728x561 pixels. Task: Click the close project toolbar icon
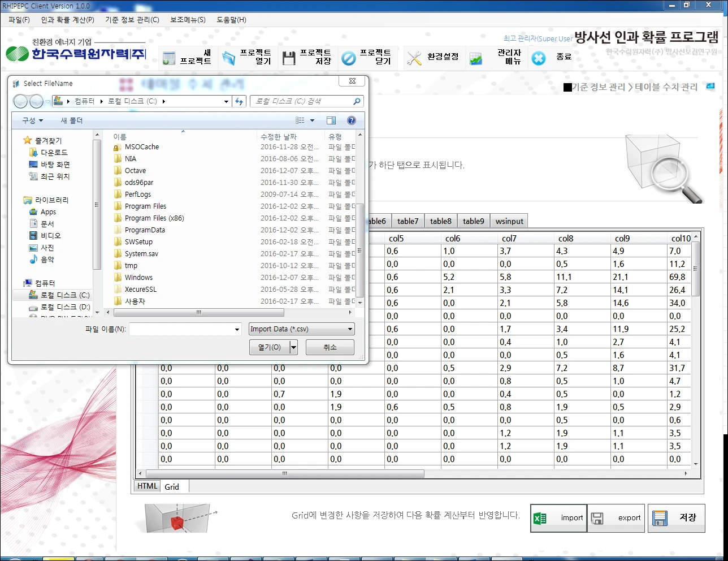tap(349, 58)
